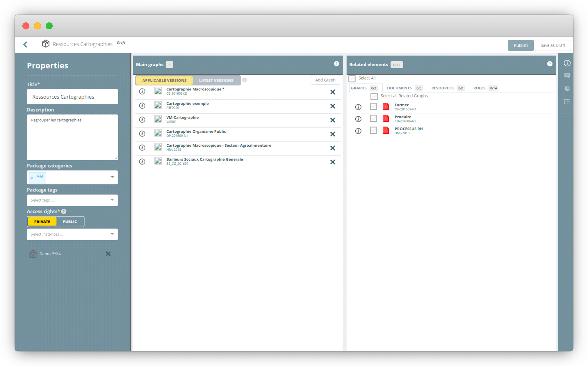This screenshot has width=588, height=366.
Task: Remove Bailleurs Sociaux Cartographie Générale
Action: tap(333, 162)
